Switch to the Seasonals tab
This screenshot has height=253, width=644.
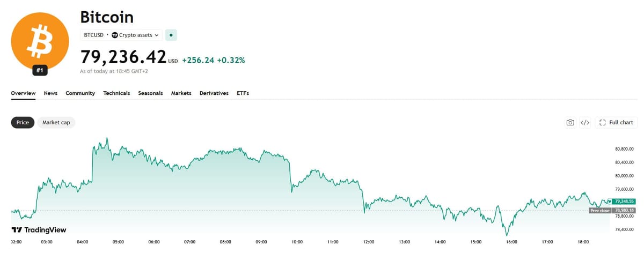(x=150, y=93)
